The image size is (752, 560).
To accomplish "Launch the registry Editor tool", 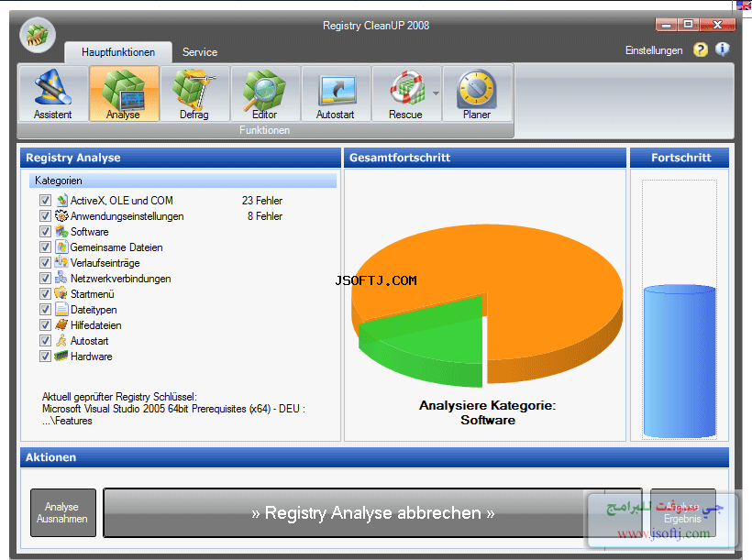I will (265, 94).
